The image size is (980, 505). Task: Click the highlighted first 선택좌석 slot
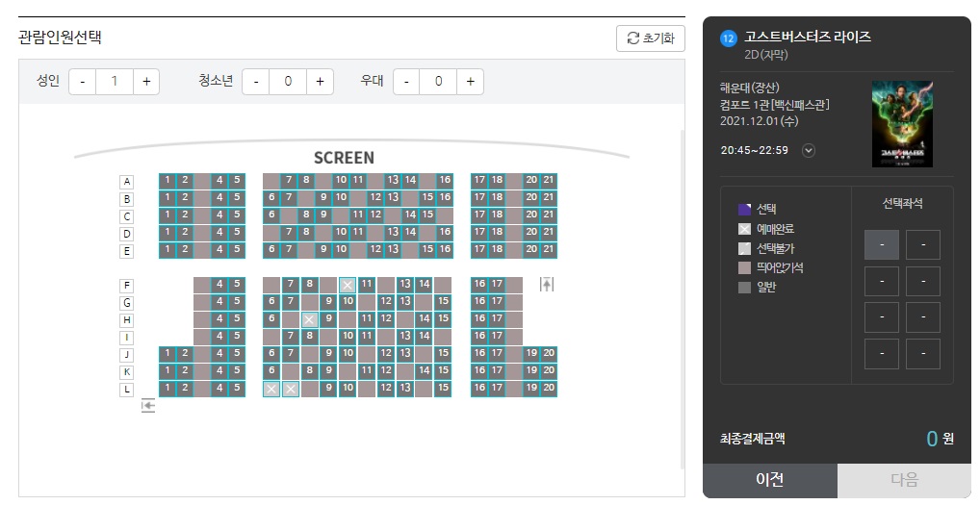point(882,244)
